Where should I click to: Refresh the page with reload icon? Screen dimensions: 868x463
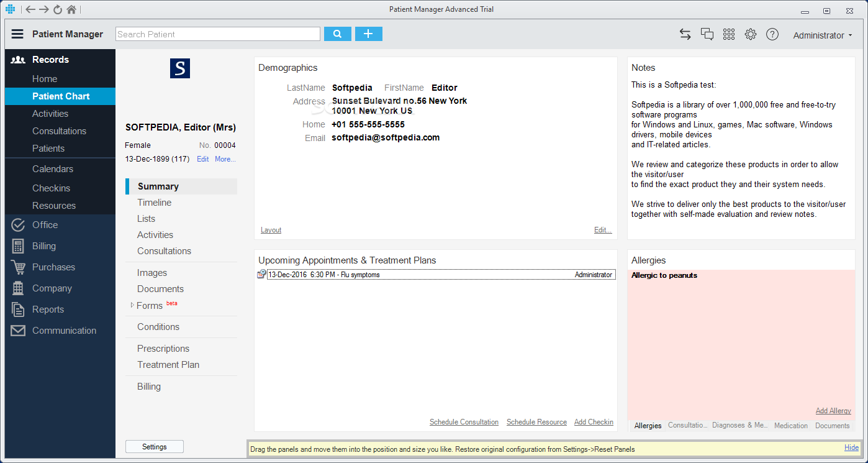pos(58,9)
